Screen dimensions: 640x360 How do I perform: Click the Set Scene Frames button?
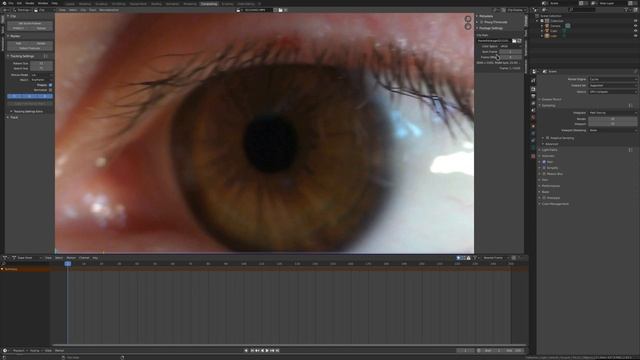(x=30, y=23)
